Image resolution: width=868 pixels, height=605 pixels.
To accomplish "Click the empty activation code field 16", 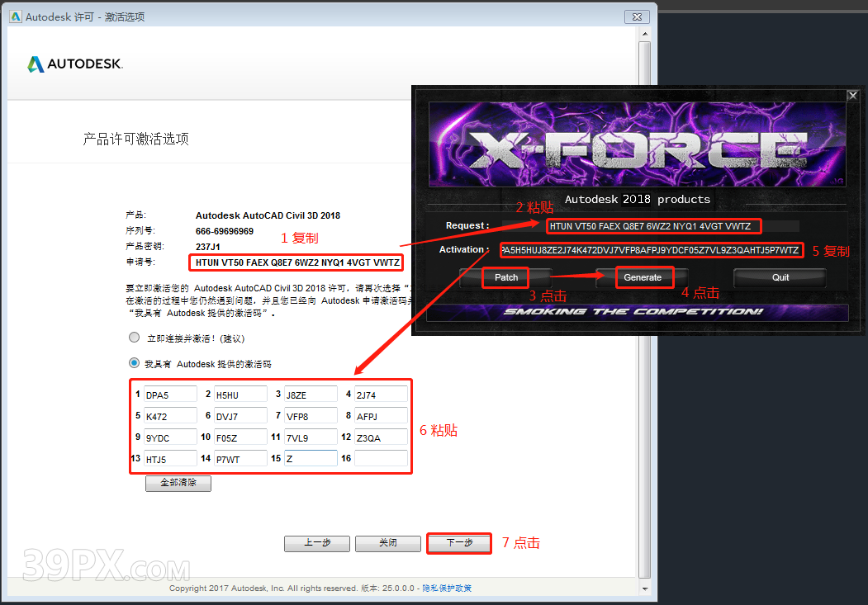I will pyautogui.click(x=381, y=458).
